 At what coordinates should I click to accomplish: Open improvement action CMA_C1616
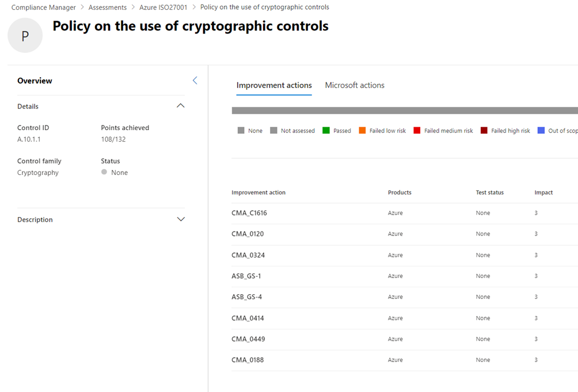coord(249,213)
